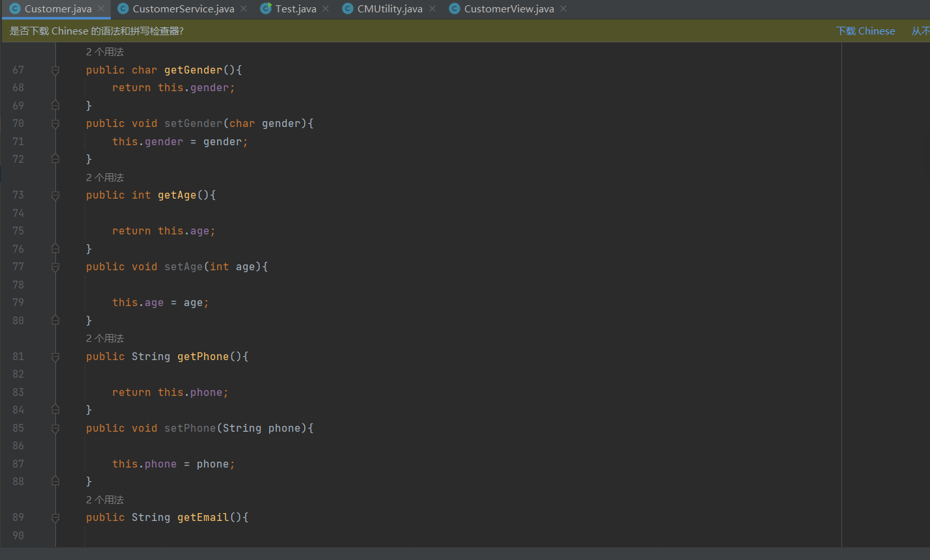Click line number 67 in the gutter
Viewport: 930px width, 560px height.
pos(18,70)
